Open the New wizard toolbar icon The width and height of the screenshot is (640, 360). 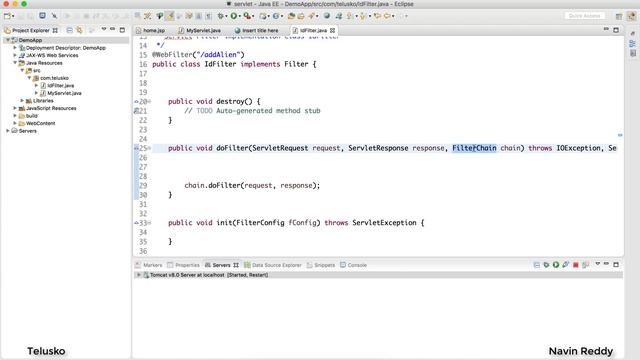7,16
